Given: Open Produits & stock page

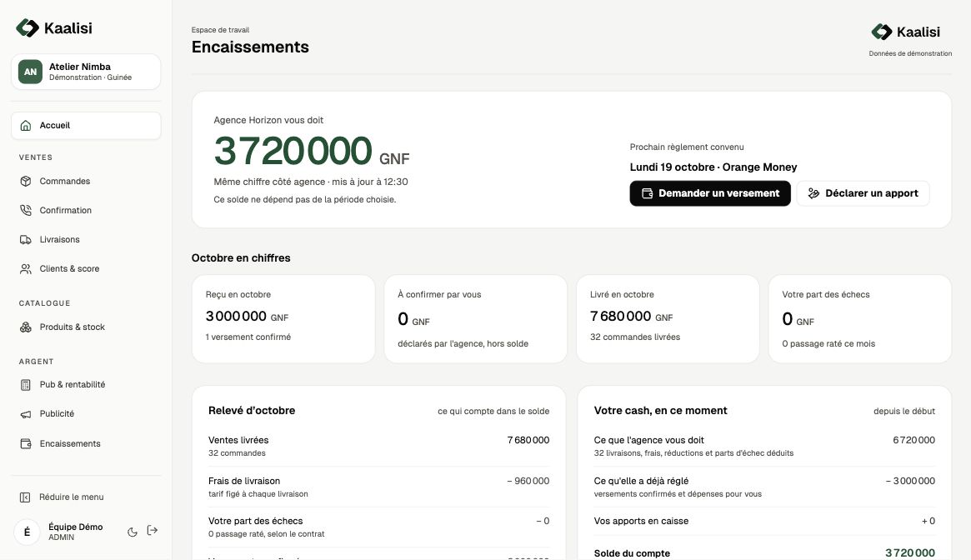Looking at the screenshot, I should tap(86, 327).
